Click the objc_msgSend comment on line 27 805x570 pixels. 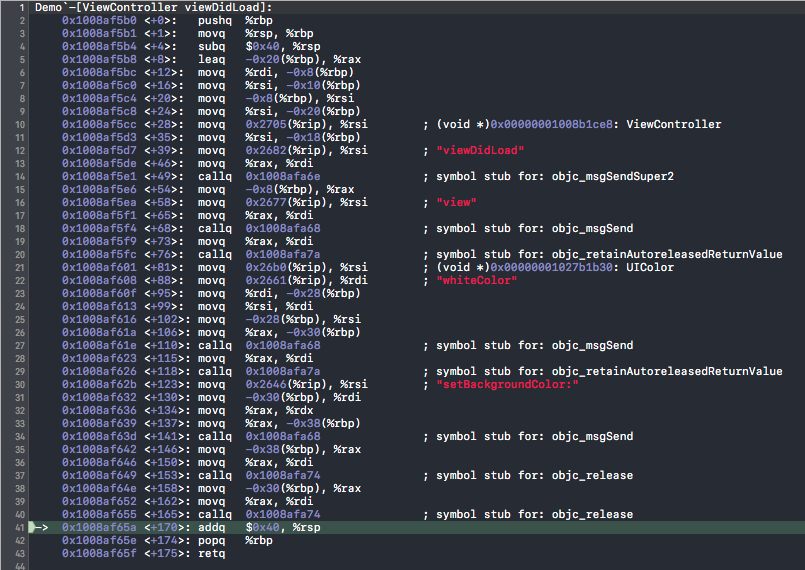click(x=534, y=346)
